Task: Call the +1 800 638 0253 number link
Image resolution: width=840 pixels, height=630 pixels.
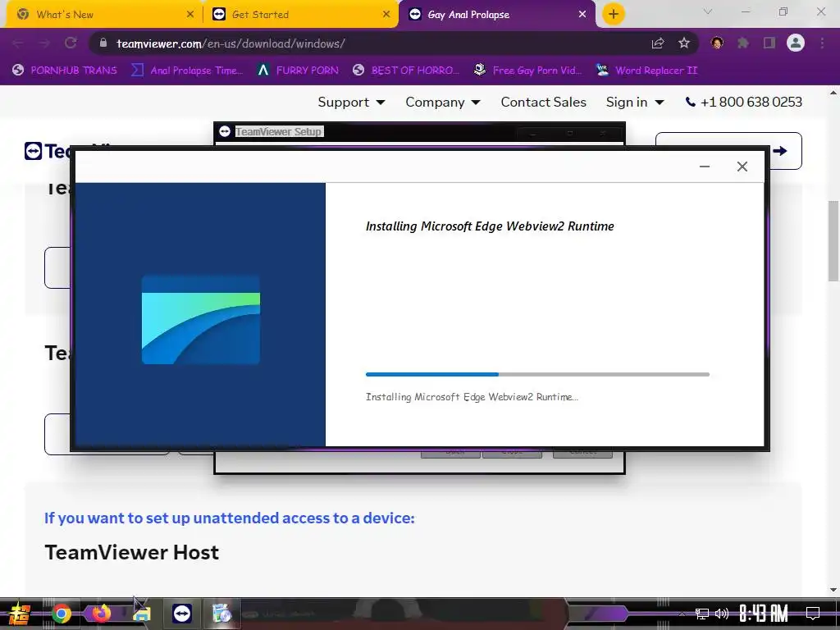Action: pos(743,102)
